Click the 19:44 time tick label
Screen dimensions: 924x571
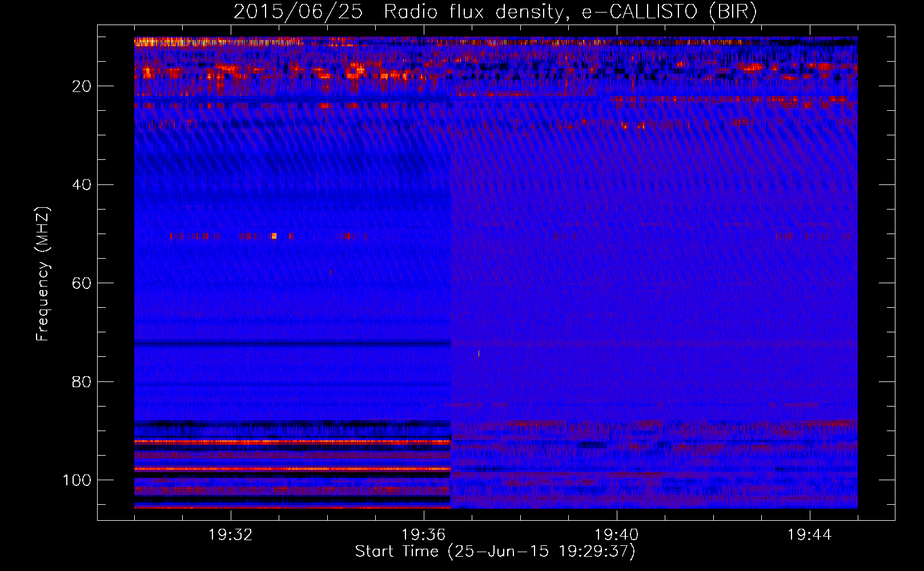[x=810, y=535]
